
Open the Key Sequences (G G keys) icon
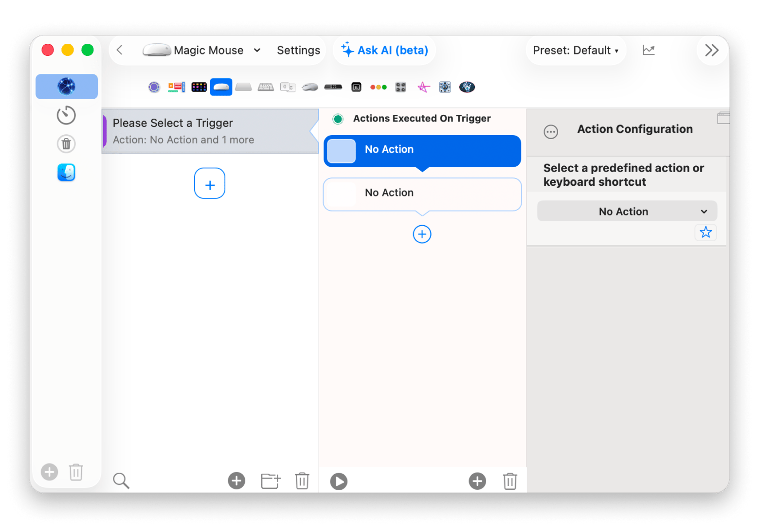coord(288,87)
